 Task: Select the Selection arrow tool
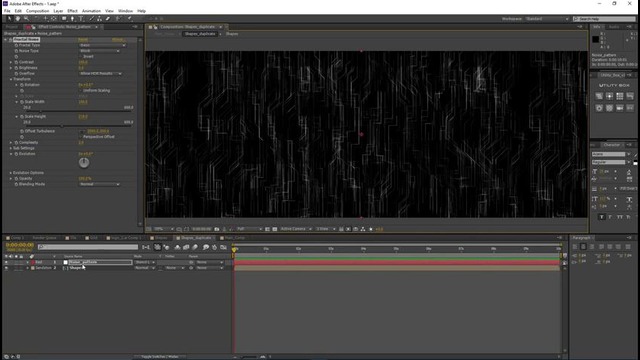pos(9,19)
